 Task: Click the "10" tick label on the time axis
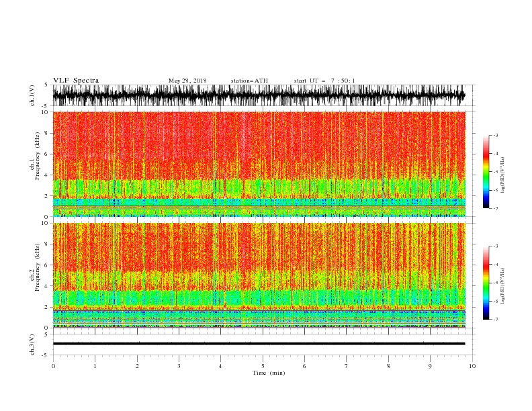point(472,366)
